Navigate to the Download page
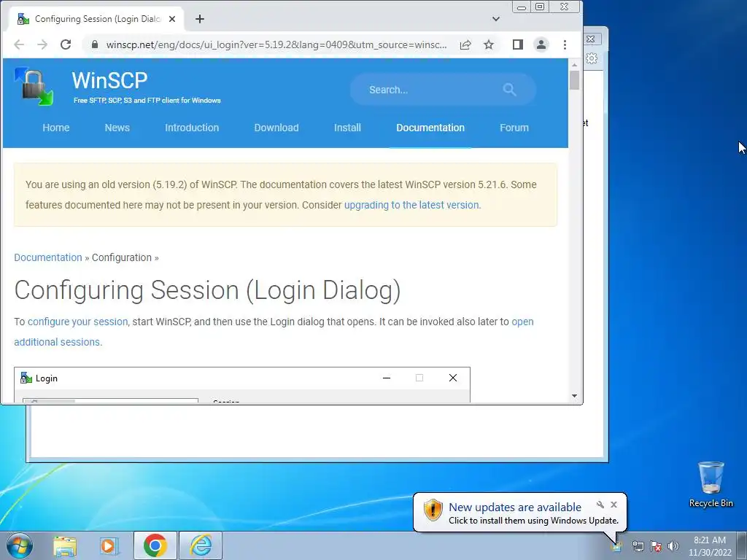This screenshot has width=747, height=560. [x=276, y=128]
